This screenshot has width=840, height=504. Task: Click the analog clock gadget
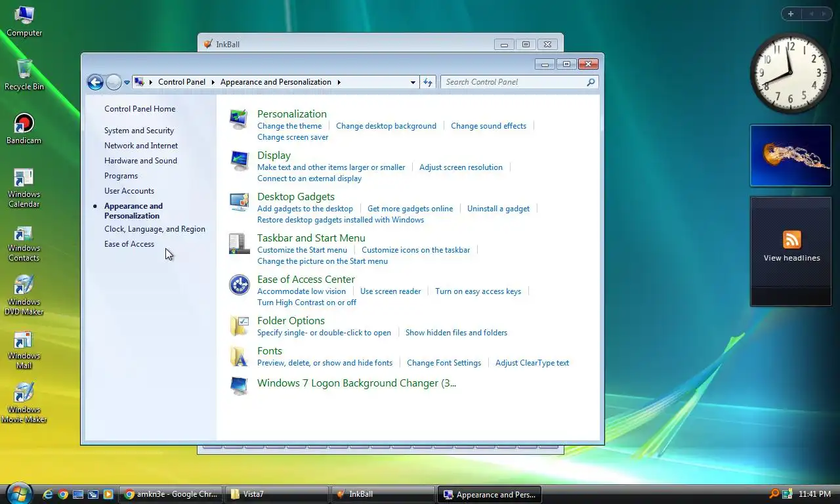[790, 73]
